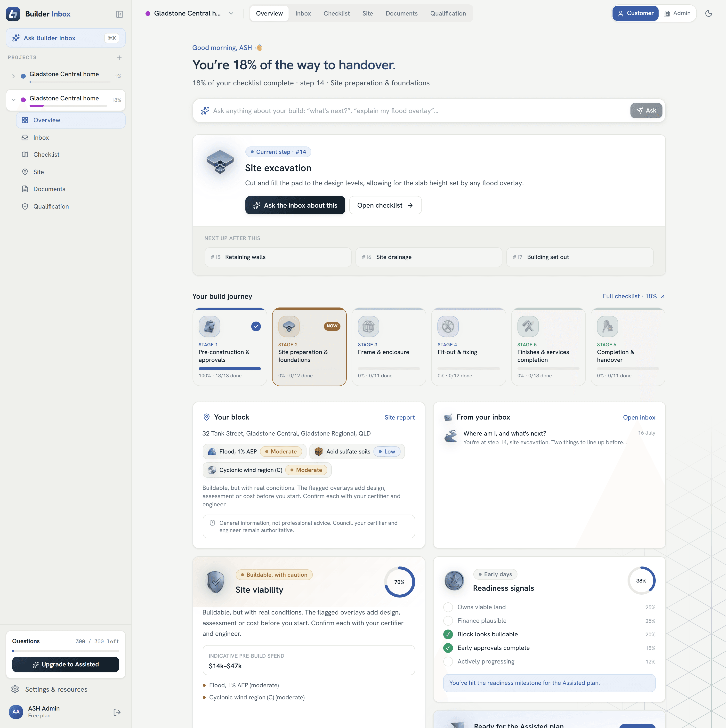Click Ask the inbox about this button
This screenshot has width=726, height=728.
pos(295,205)
